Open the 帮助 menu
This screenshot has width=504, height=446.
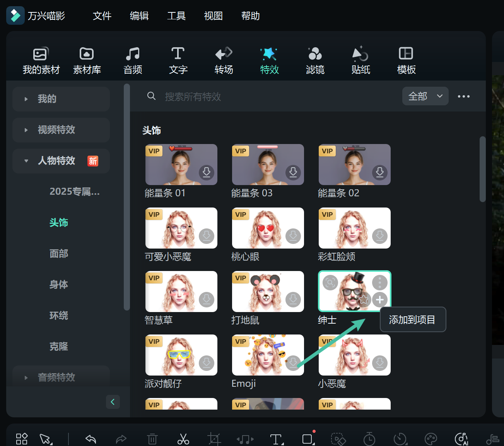pos(250,16)
